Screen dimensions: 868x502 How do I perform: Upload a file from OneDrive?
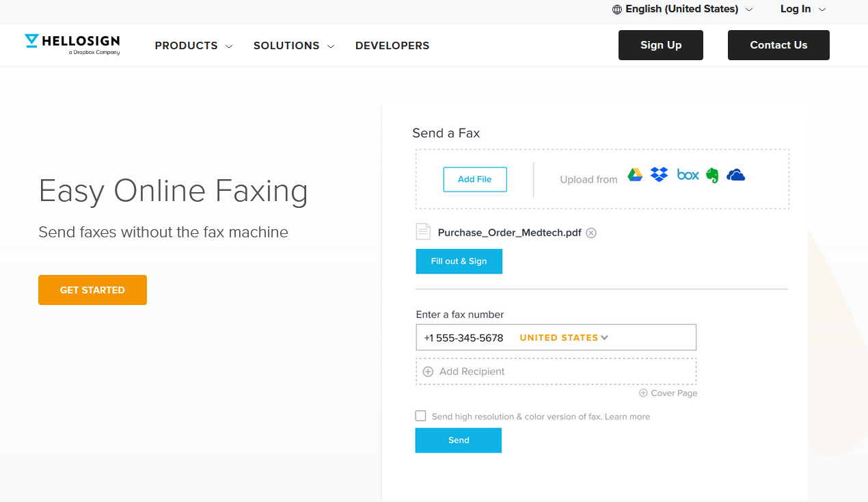coord(735,174)
